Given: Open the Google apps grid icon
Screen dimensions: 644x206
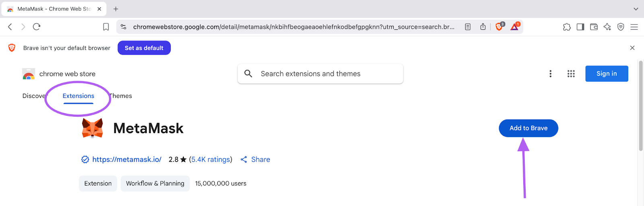Looking at the screenshot, I should [x=571, y=74].
